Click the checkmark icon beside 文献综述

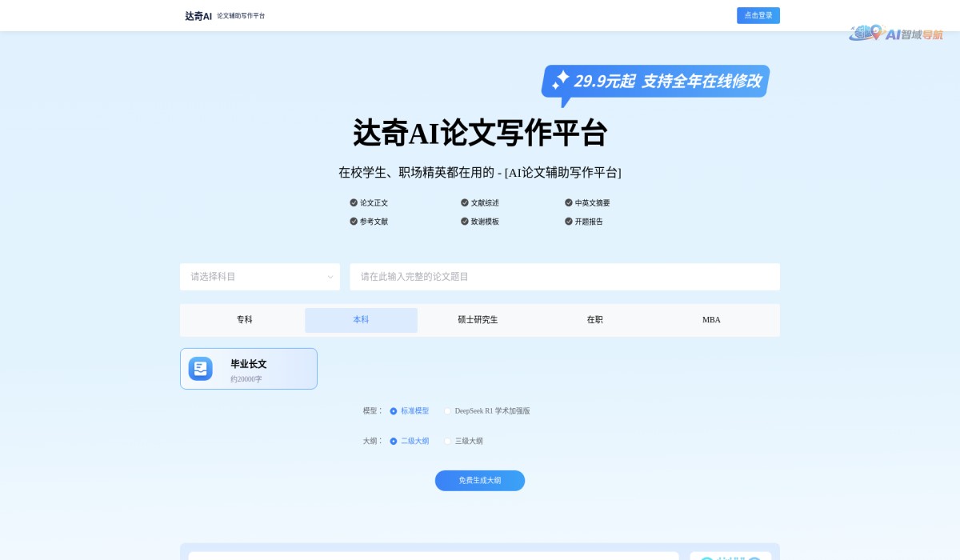point(464,202)
